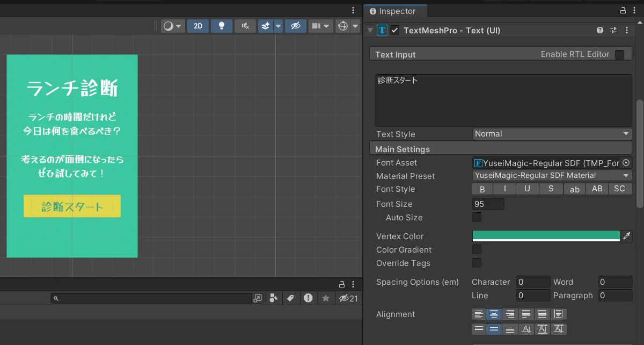Toggle Italic font style button
Viewport: 644px width, 345px height.
pyautogui.click(x=505, y=189)
